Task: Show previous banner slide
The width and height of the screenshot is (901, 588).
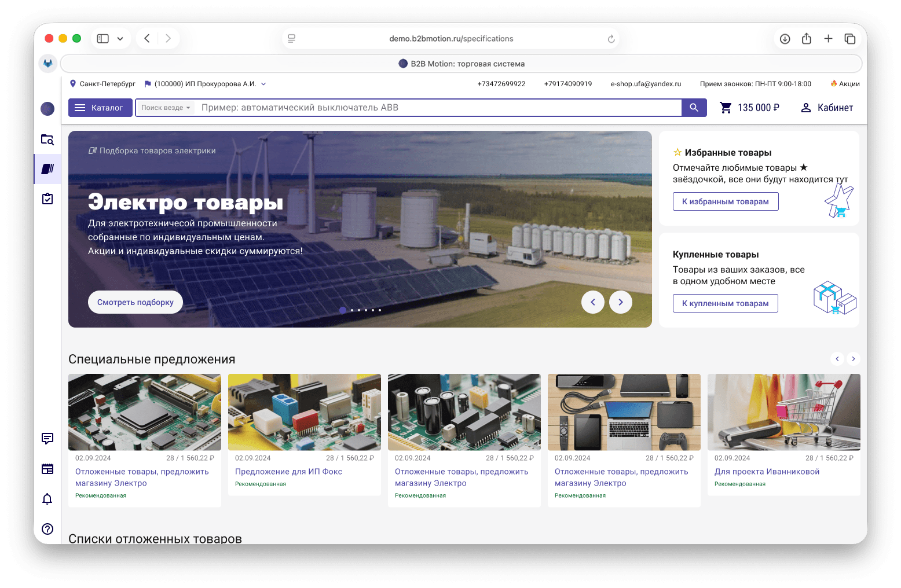Action: tap(593, 302)
